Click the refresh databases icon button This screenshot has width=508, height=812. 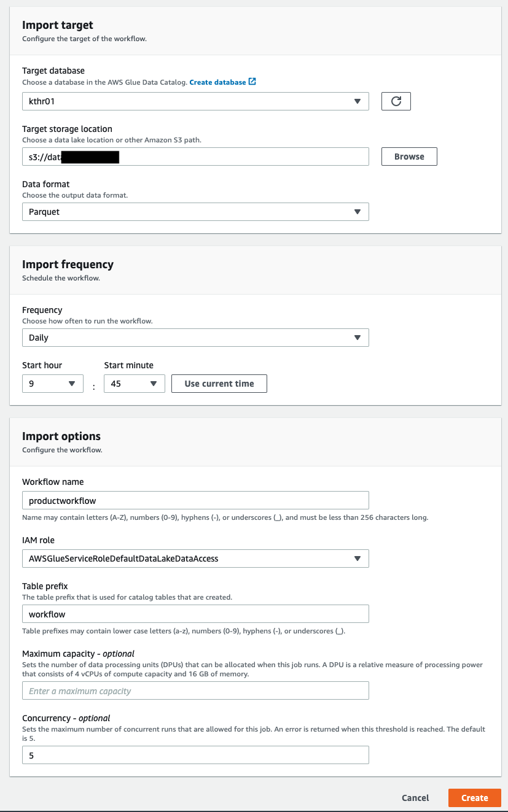coord(396,101)
